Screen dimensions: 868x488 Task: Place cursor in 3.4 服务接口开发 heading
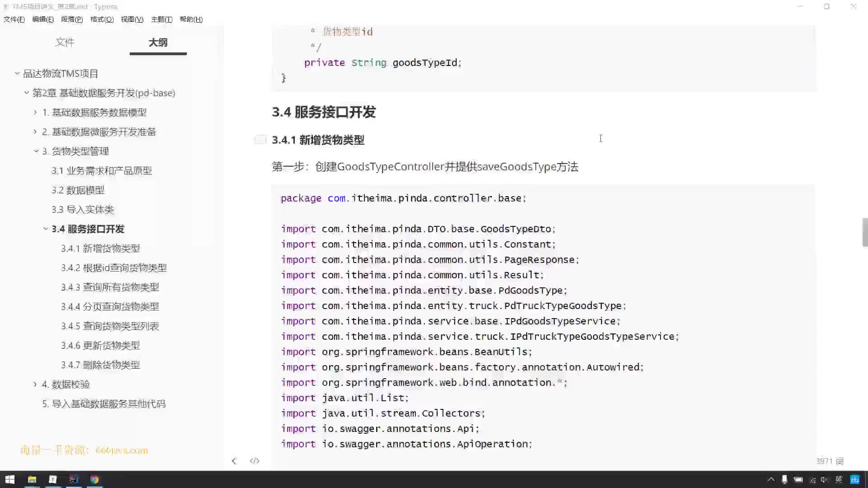pyautogui.click(x=324, y=112)
